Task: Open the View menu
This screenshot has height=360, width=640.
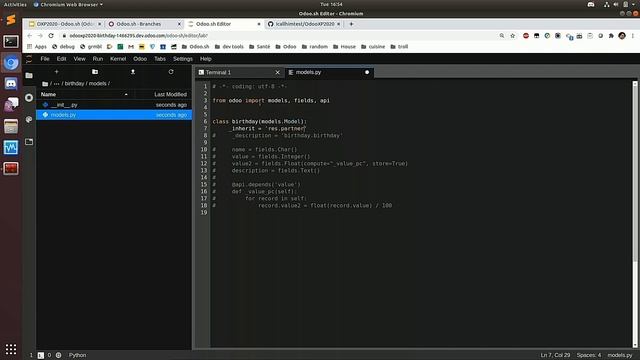Action: pyautogui.click(x=80, y=59)
